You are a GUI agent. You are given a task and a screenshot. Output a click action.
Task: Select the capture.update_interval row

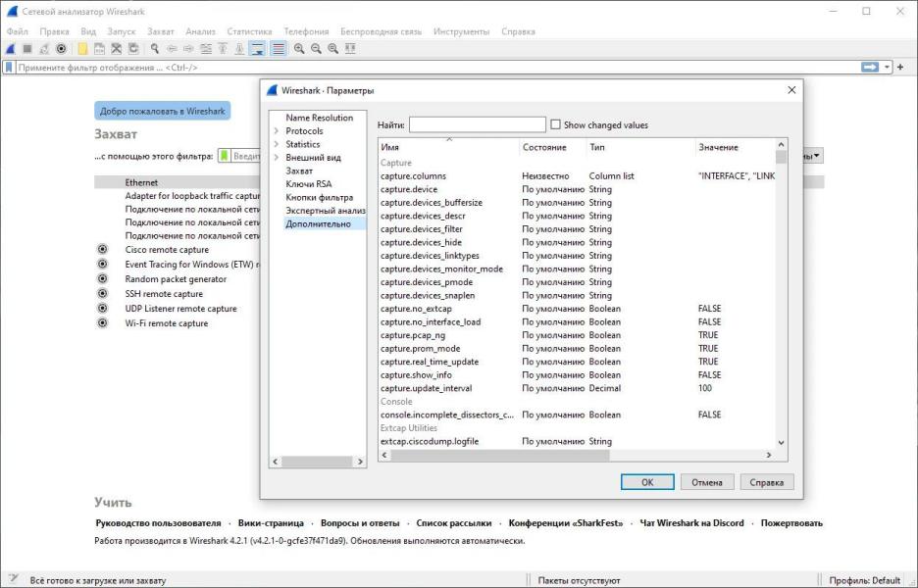pos(577,388)
